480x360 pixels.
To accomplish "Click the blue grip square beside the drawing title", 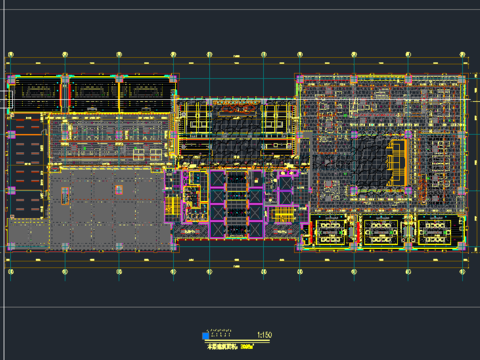I will pyautogui.click(x=206, y=336).
